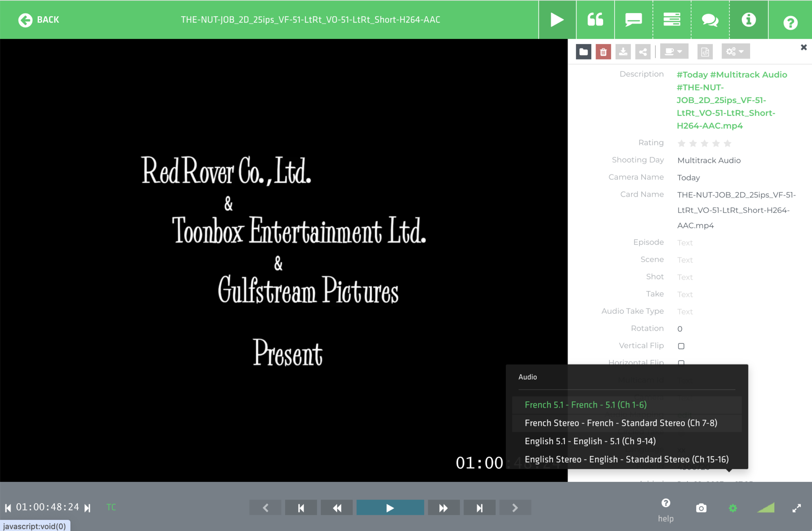The height and width of the screenshot is (531, 812).
Task: Click the discussion chat bubbles icon
Action: [x=710, y=19]
